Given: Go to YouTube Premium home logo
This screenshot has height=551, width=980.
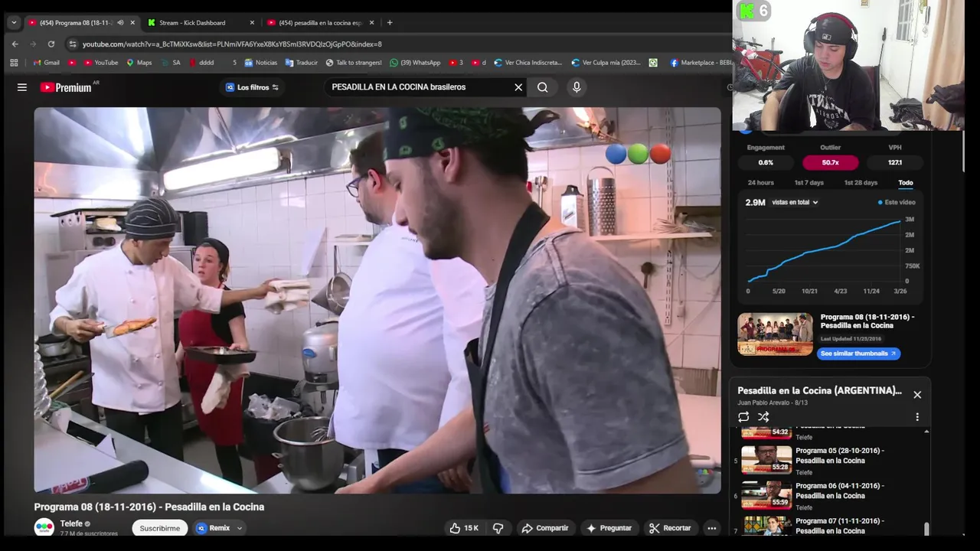Looking at the screenshot, I should click(66, 87).
